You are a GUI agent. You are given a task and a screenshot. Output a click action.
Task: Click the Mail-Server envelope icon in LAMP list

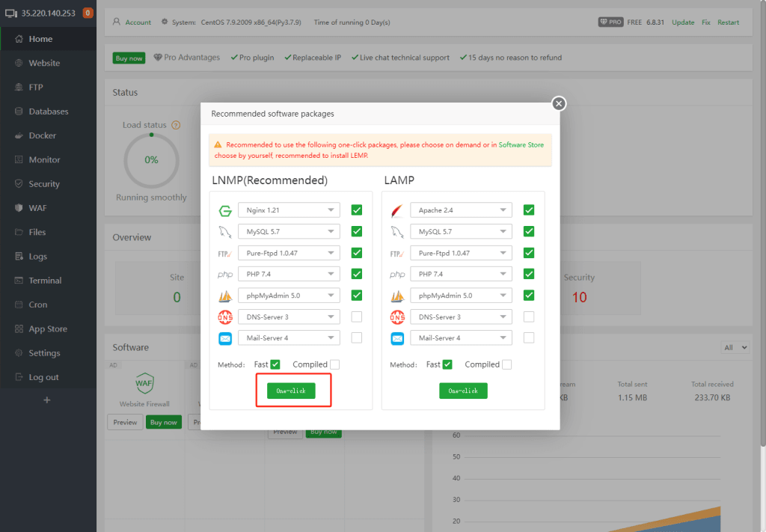(397, 338)
